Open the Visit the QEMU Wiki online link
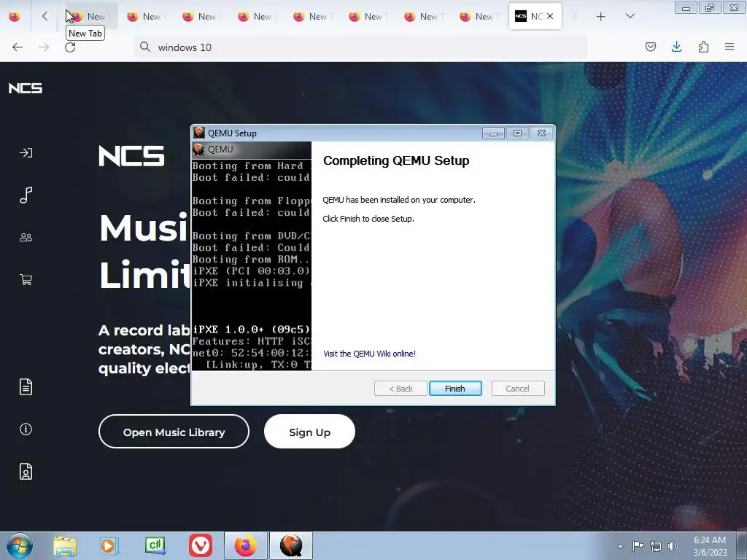 (369, 354)
